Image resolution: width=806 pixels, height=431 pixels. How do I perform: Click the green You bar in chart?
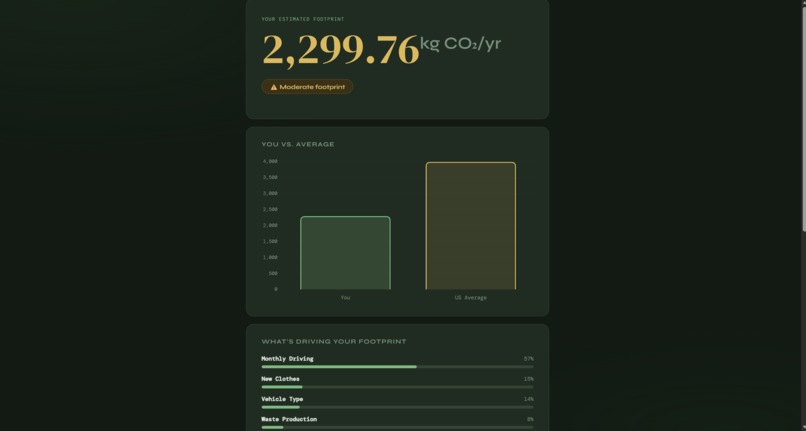(345, 253)
